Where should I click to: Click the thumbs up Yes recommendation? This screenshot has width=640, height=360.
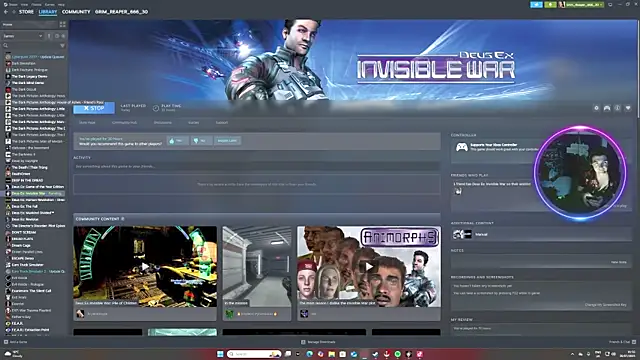point(178,141)
